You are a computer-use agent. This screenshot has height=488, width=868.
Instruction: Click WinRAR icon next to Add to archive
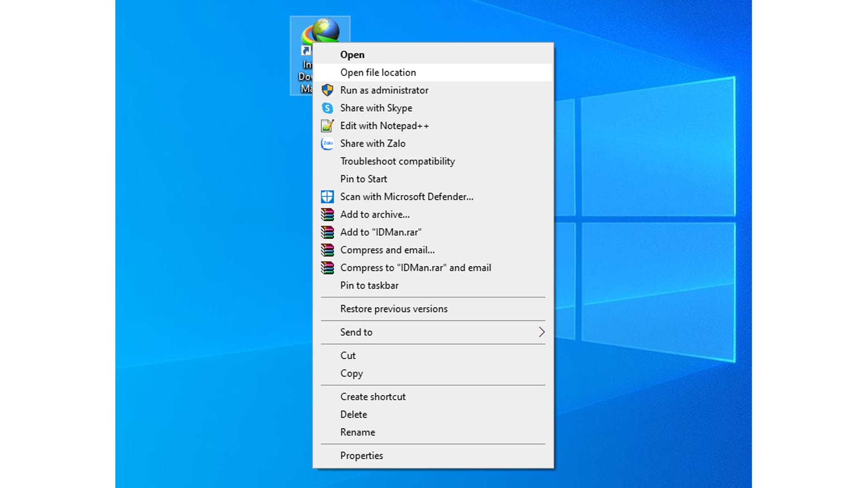point(327,214)
